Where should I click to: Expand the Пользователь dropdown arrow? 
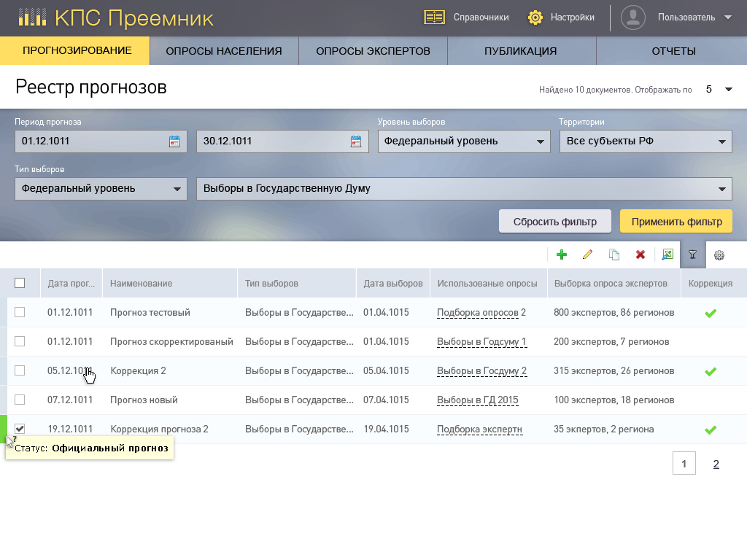coord(727,17)
